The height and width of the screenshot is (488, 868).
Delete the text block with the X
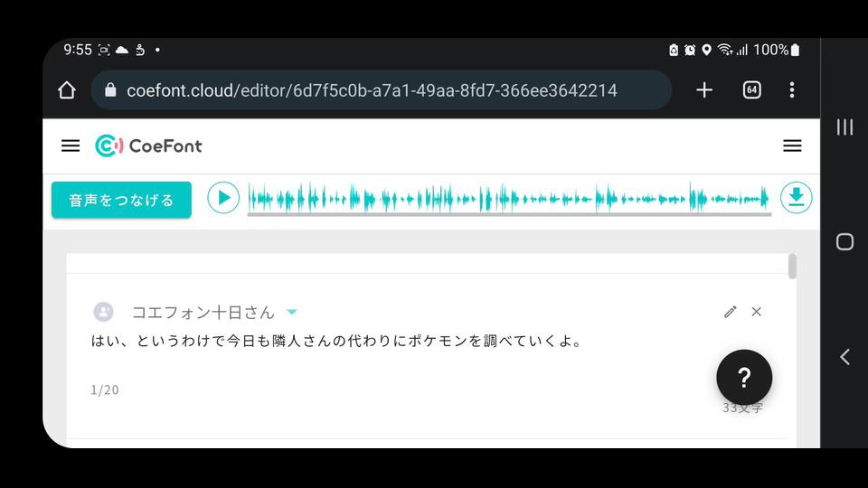point(756,312)
